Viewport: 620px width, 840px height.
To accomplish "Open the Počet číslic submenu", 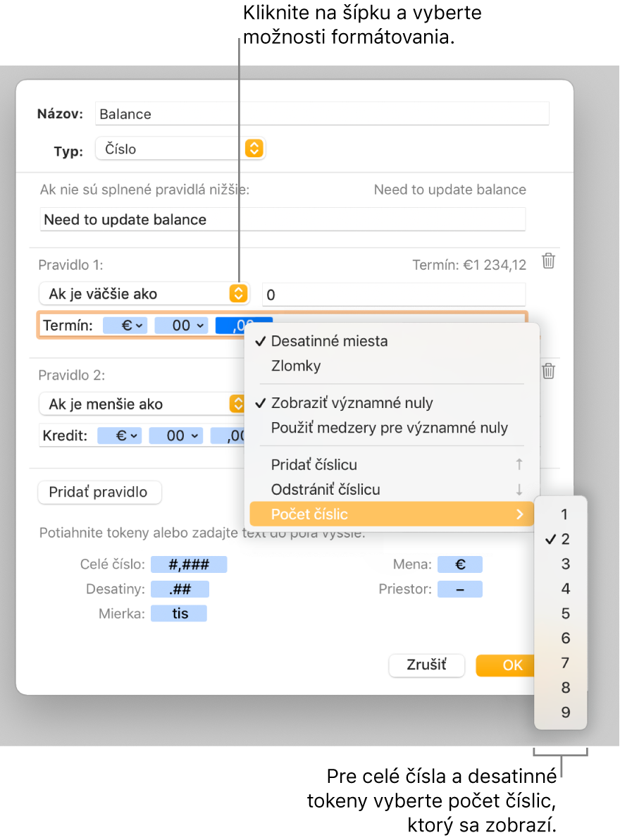I will (392, 514).
